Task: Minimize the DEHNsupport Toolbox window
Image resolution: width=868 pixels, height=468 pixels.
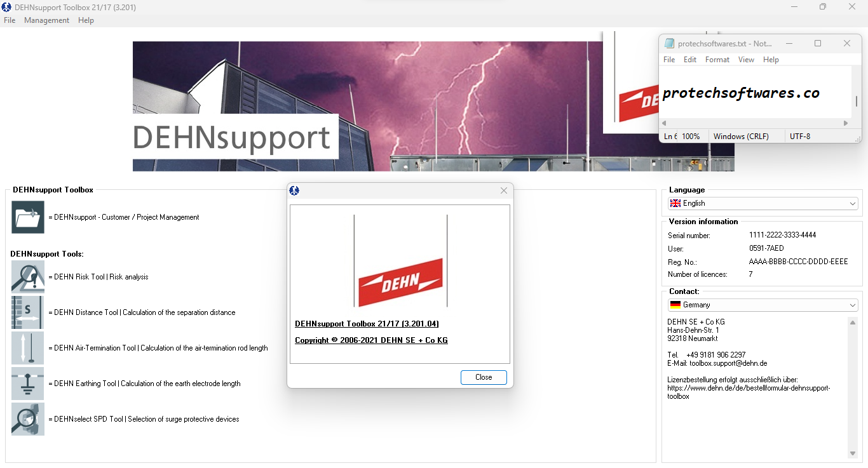Action: (x=794, y=7)
